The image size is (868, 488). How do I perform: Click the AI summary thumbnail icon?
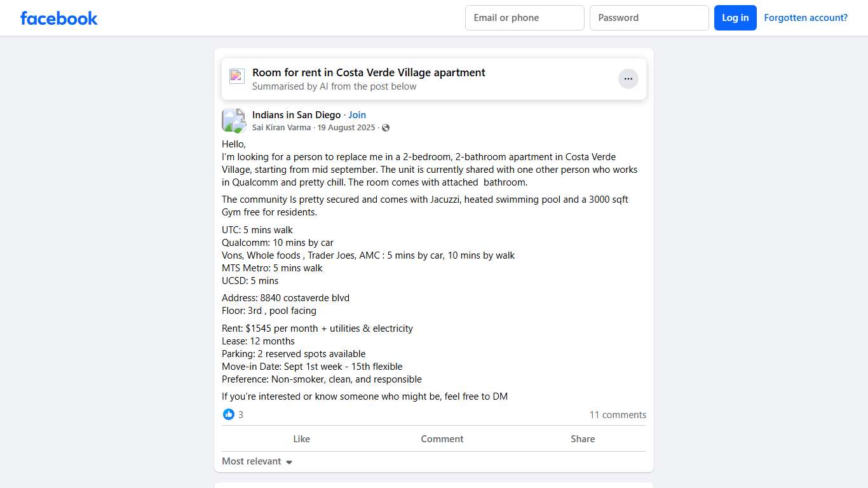pos(237,76)
